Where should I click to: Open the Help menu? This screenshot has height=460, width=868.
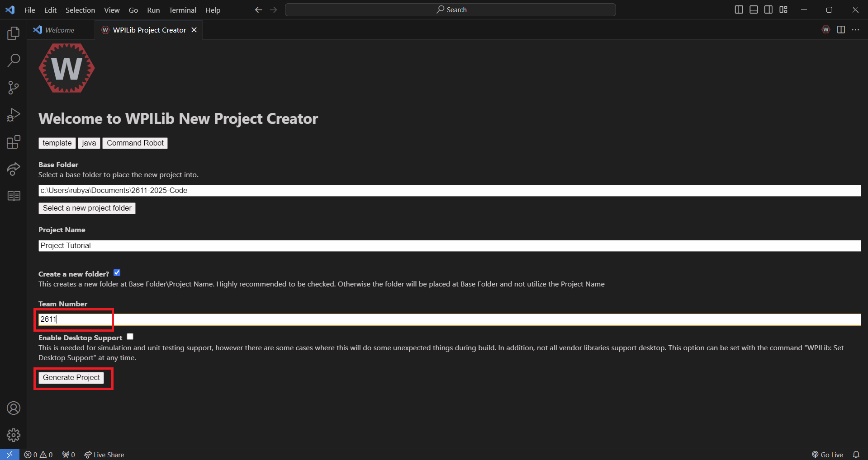tap(213, 10)
